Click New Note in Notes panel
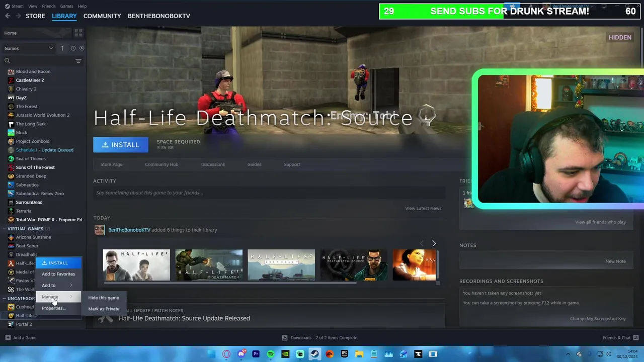 point(615,261)
